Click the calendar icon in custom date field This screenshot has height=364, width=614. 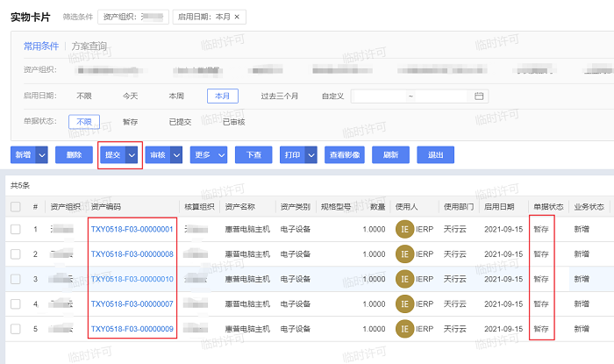(479, 96)
